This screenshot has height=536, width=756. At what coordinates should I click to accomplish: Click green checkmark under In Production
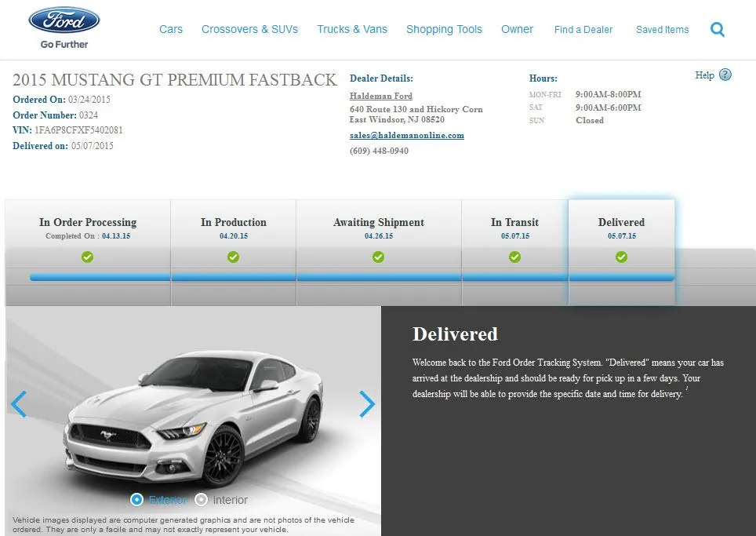(x=234, y=257)
